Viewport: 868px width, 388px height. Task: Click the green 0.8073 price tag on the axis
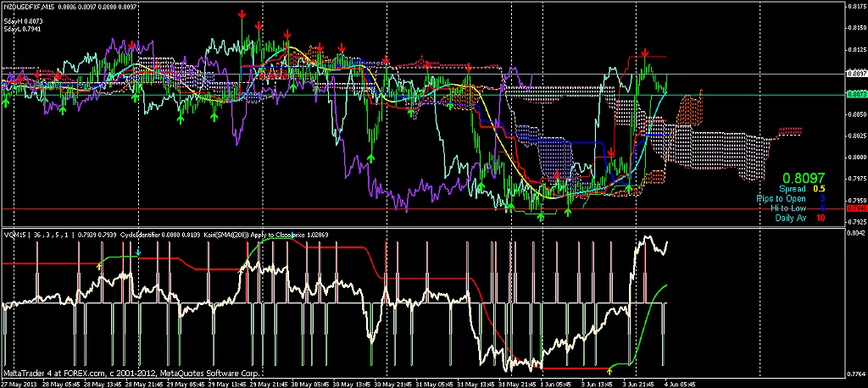[x=856, y=95]
